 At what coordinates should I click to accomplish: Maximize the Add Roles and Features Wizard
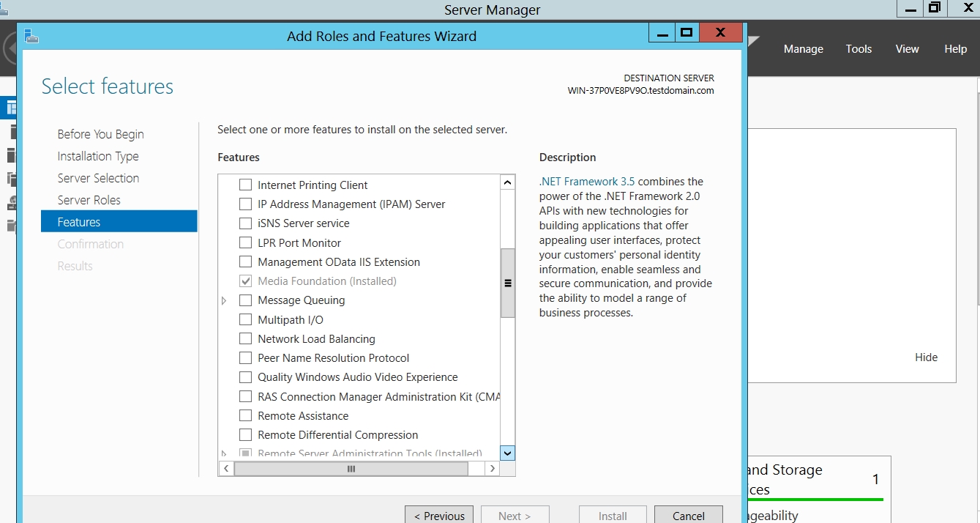click(x=686, y=33)
